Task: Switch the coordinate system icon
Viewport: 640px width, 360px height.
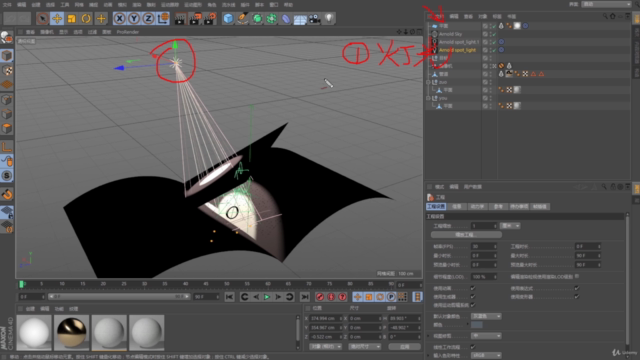Action: point(163,18)
